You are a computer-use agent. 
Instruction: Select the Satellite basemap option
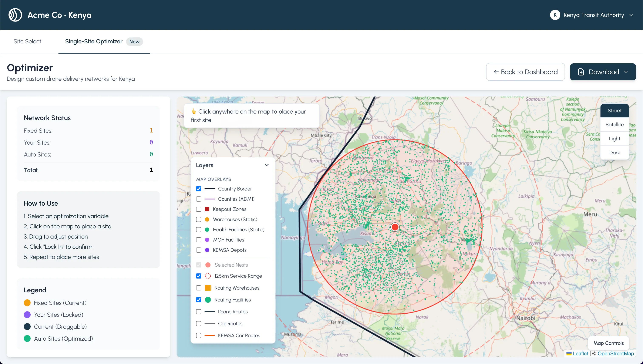pos(614,125)
